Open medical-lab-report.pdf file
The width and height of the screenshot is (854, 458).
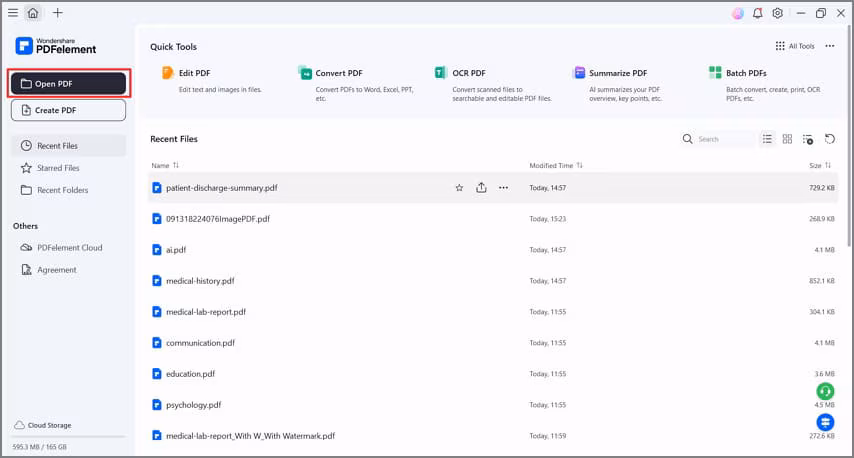[493, 312]
